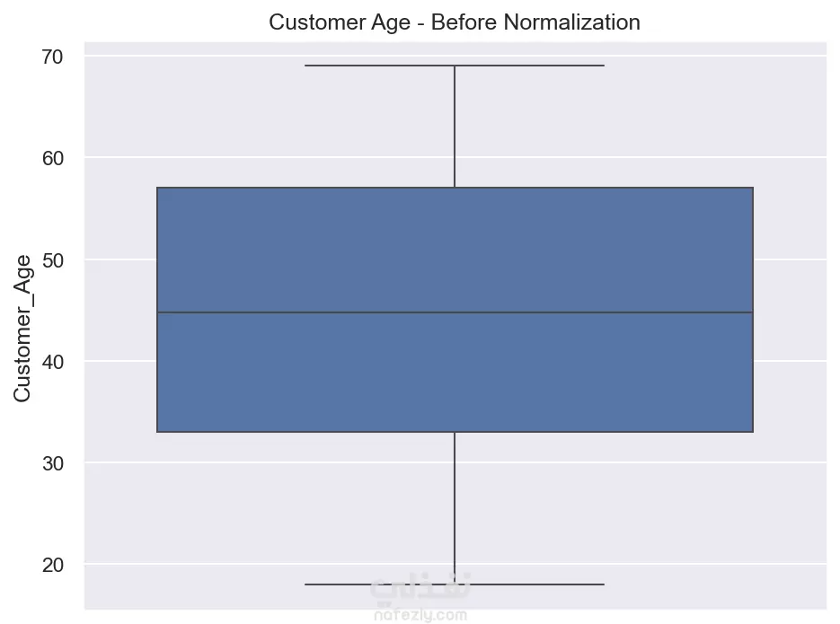Click the 40 tick label on y-axis
This screenshot has height=624, width=840.
coord(52,362)
